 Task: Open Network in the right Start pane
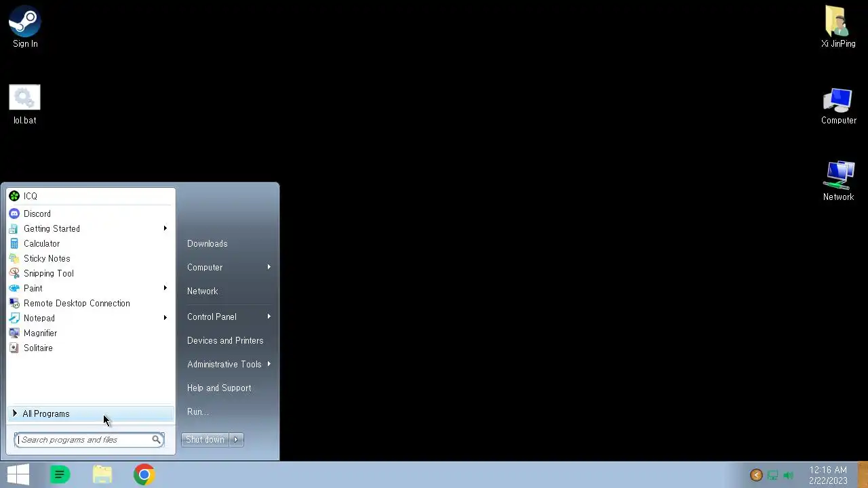click(202, 291)
